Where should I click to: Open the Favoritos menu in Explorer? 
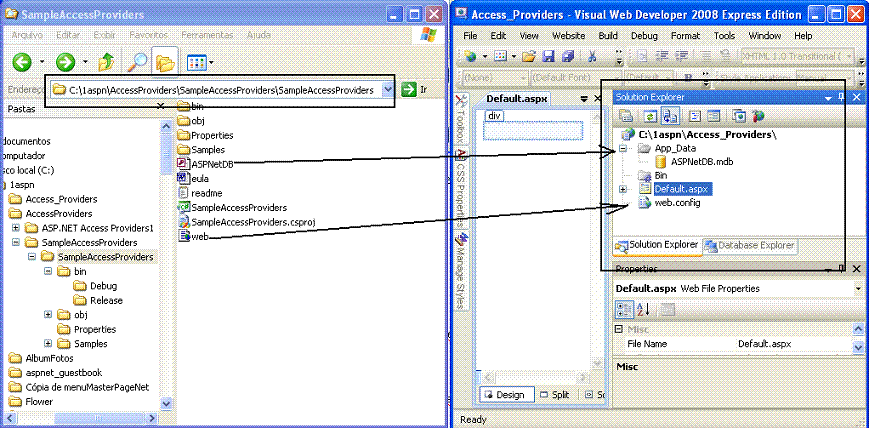point(148,35)
